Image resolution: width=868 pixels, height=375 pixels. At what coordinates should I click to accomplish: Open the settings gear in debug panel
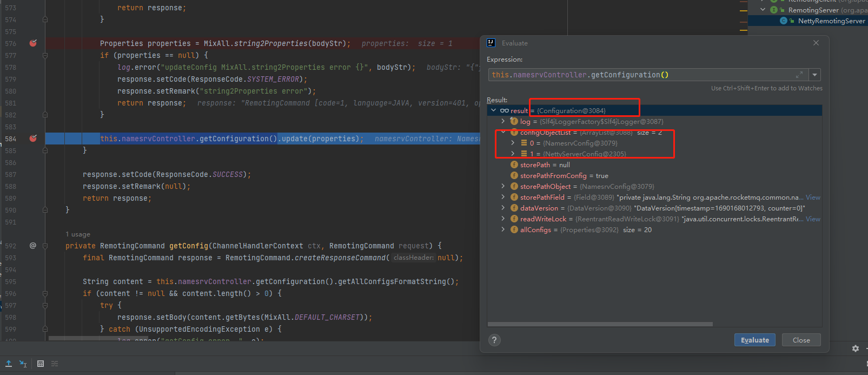click(x=856, y=348)
